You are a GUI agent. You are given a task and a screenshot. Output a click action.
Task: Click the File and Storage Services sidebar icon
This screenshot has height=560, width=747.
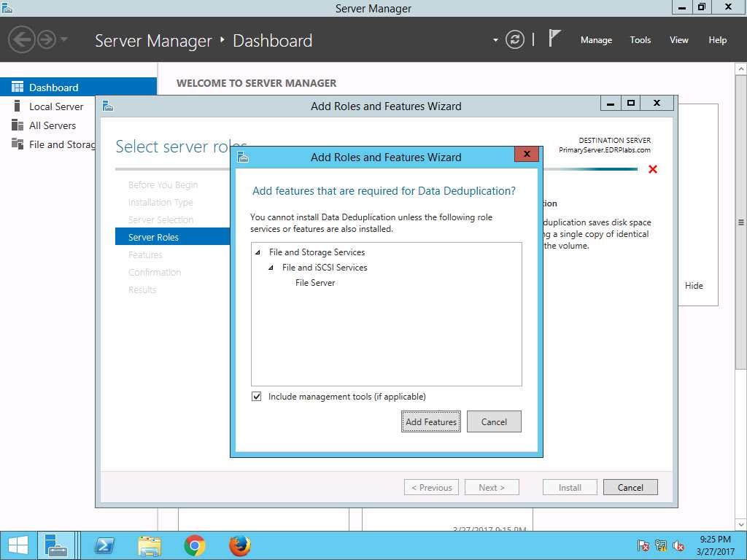coord(18,144)
